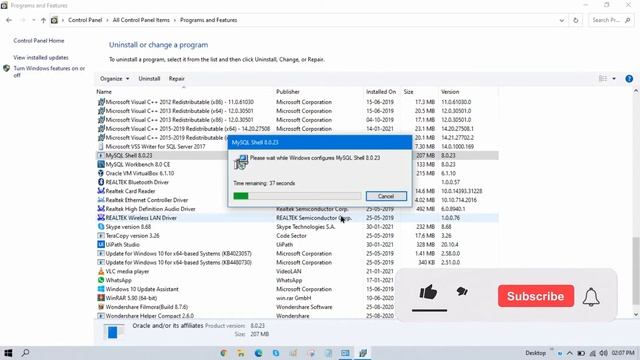Select Skype version 8.68 icon
The image size is (640, 360).
101,227
